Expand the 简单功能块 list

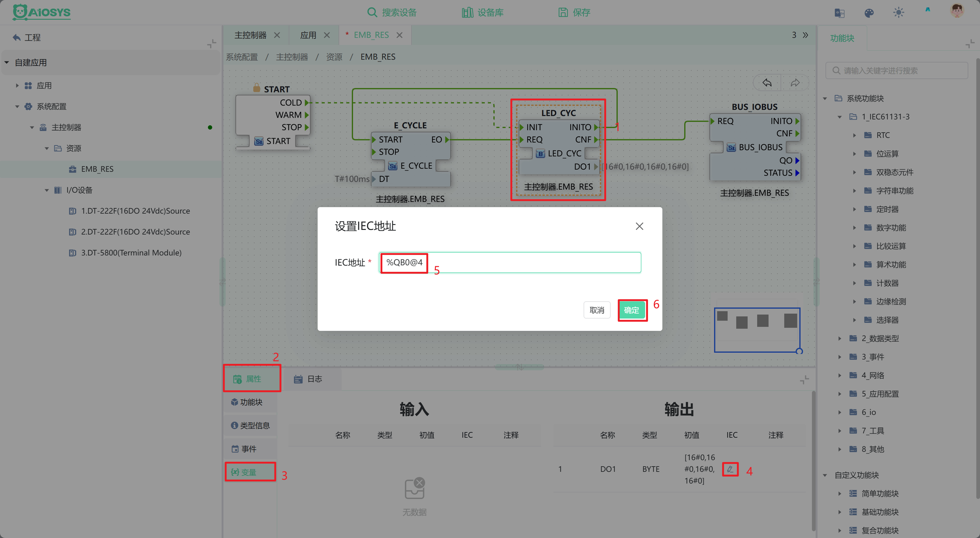(840, 493)
